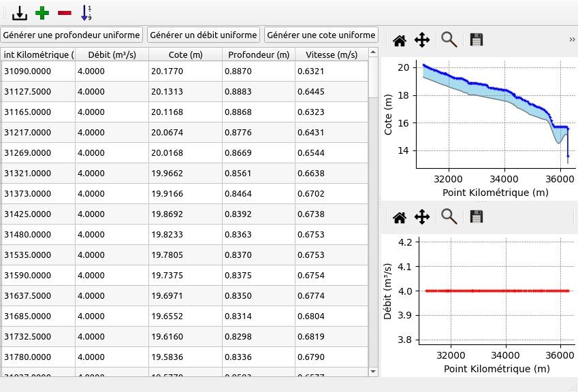Save Cote plot figure with floppy icon
The height and width of the screenshot is (392, 578).
[x=477, y=40]
